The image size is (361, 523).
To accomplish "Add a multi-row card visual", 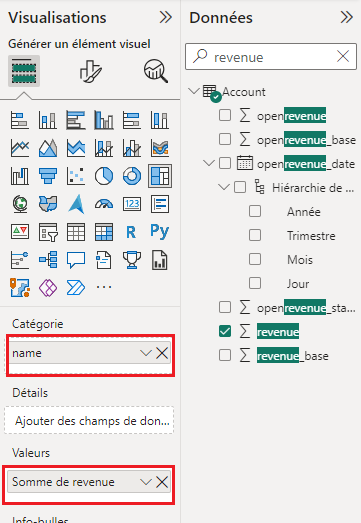I will pyautogui.click(x=160, y=204).
